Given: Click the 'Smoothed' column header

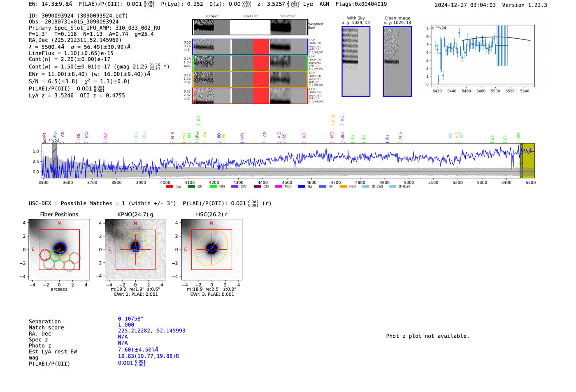Looking at the screenshot, I should [x=288, y=16].
